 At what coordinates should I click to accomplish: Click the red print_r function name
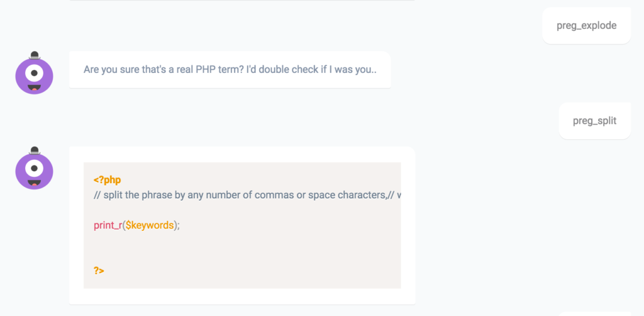(108, 225)
